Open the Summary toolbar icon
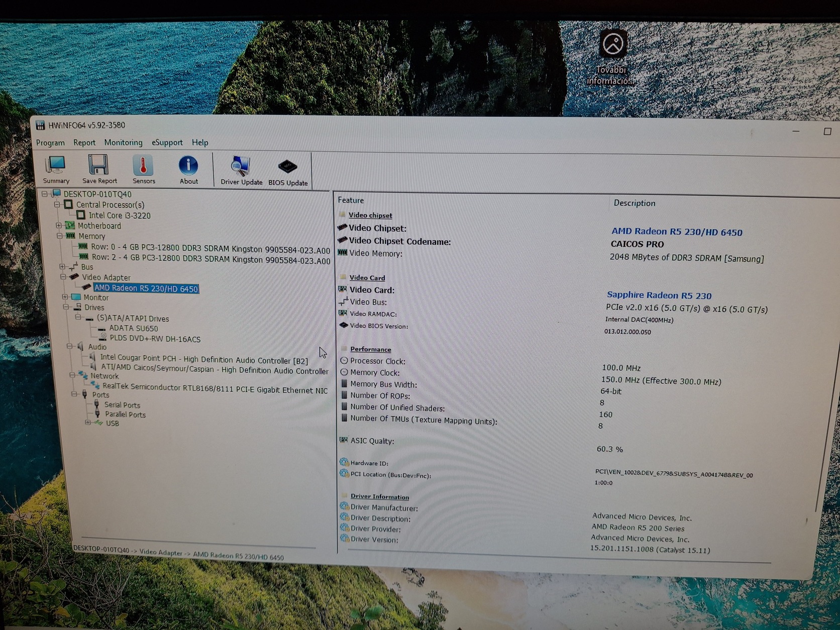Screen dimensions: 840x630 [x=56, y=165]
